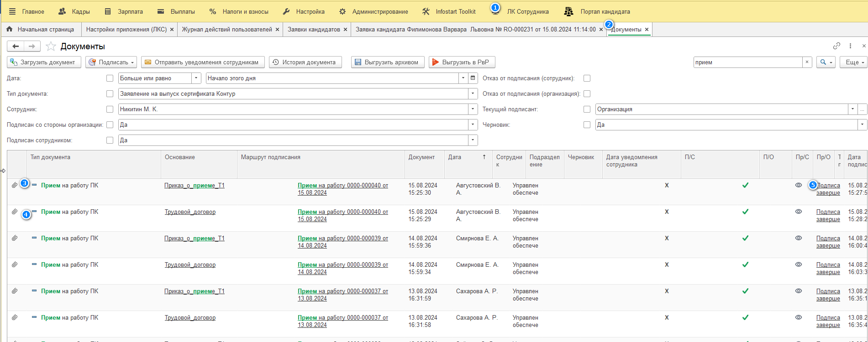Close the Документы tab
Screen dimensions: 868x342
(x=647, y=30)
